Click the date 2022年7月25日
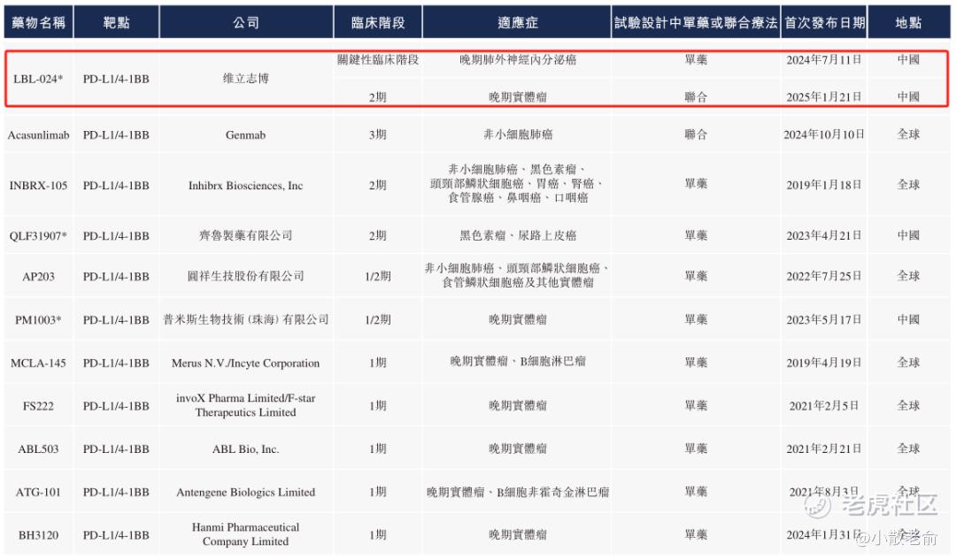Screen dimensions: 956x560 (824, 276)
